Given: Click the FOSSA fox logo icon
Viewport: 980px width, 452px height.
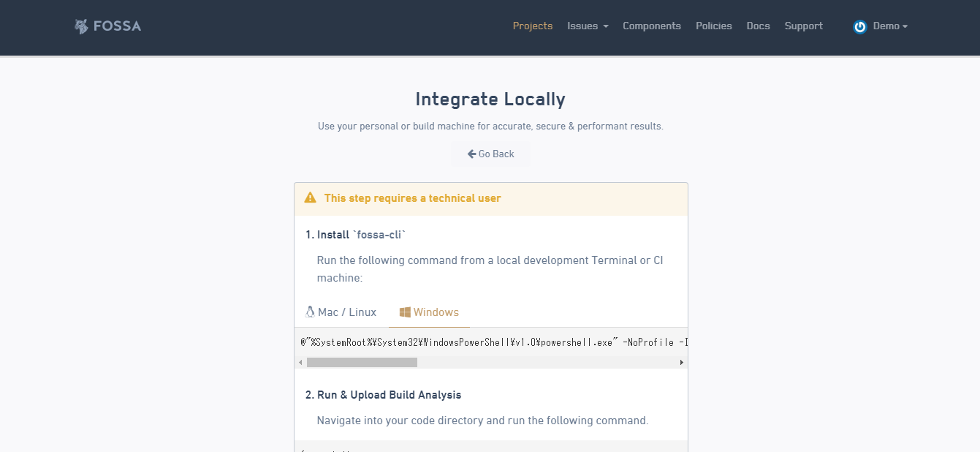Looking at the screenshot, I should (x=81, y=26).
